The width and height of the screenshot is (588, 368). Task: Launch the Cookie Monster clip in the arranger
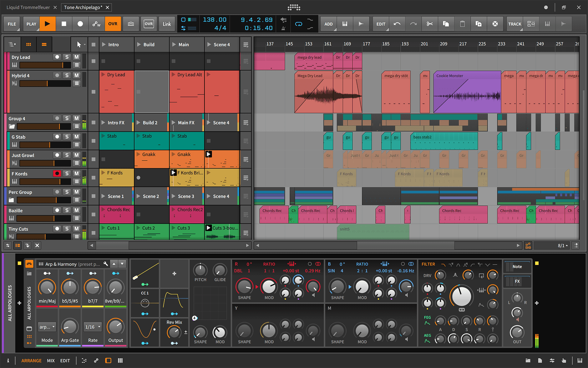[x=466, y=92]
